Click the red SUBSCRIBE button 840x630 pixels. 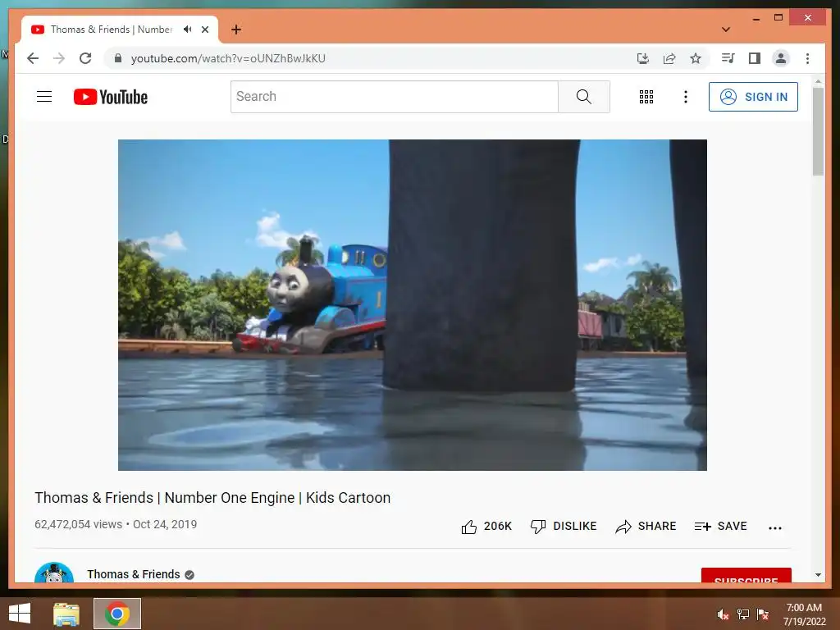[746, 575]
